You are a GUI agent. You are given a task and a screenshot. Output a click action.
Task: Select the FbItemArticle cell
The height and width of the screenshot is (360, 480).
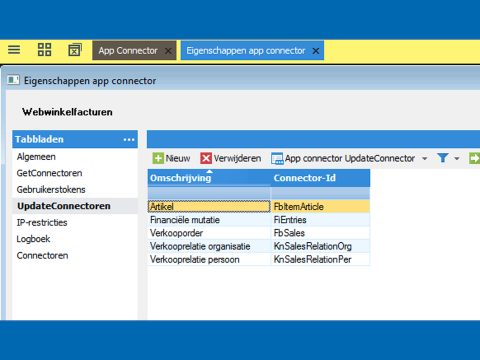(x=320, y=207)
